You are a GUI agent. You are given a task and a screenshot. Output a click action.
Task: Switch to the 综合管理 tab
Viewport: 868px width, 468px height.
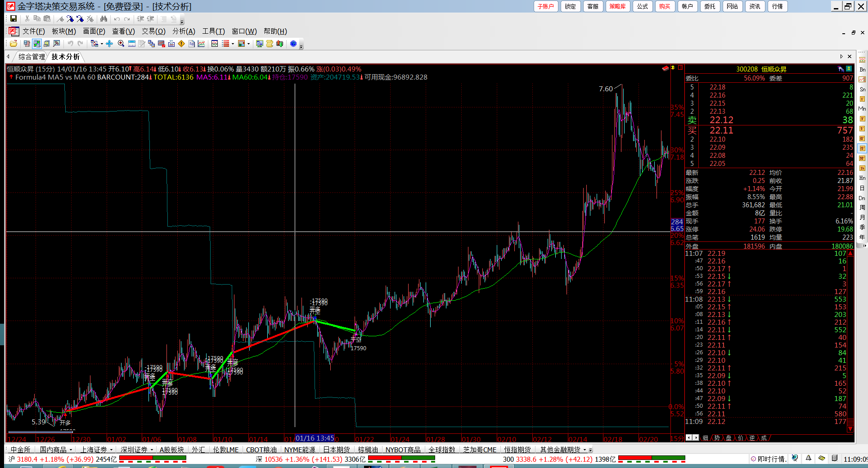coord(31,57)
